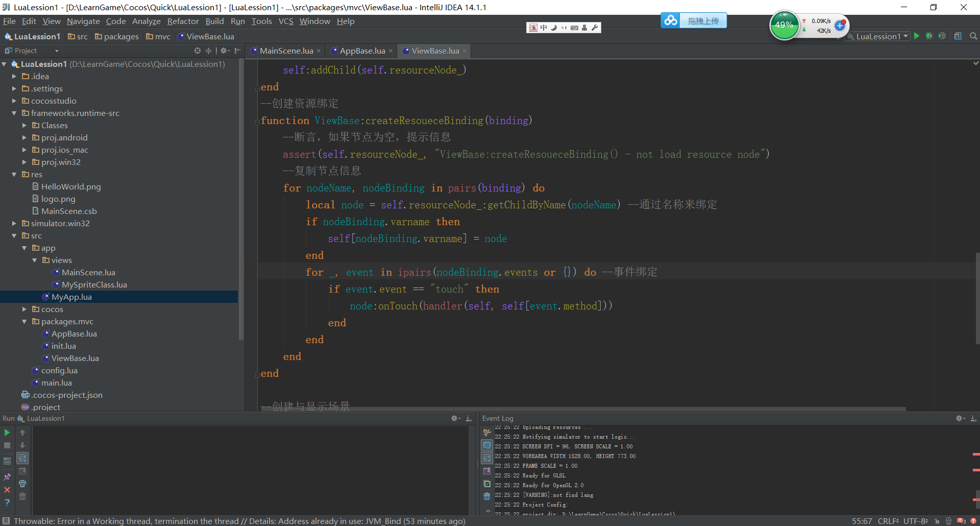Start Debug with the green bug icon
Screen dimensions: 980x526
[929, 36]
